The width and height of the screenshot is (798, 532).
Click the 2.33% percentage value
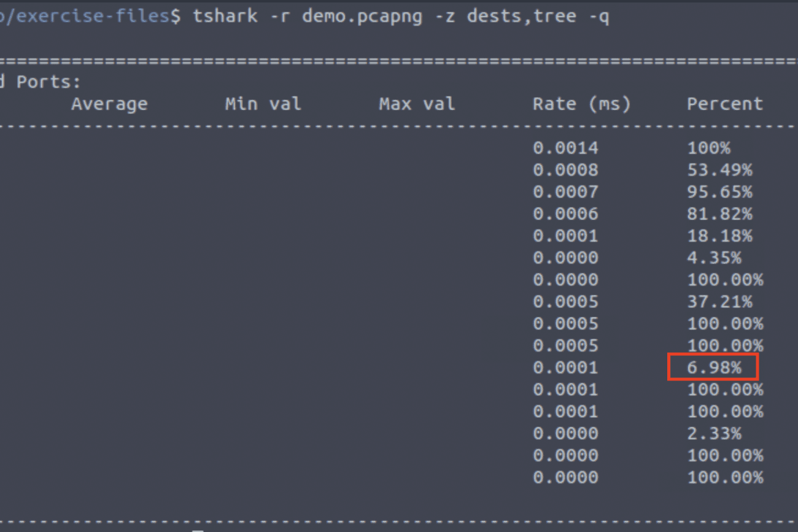click(714, 433)
